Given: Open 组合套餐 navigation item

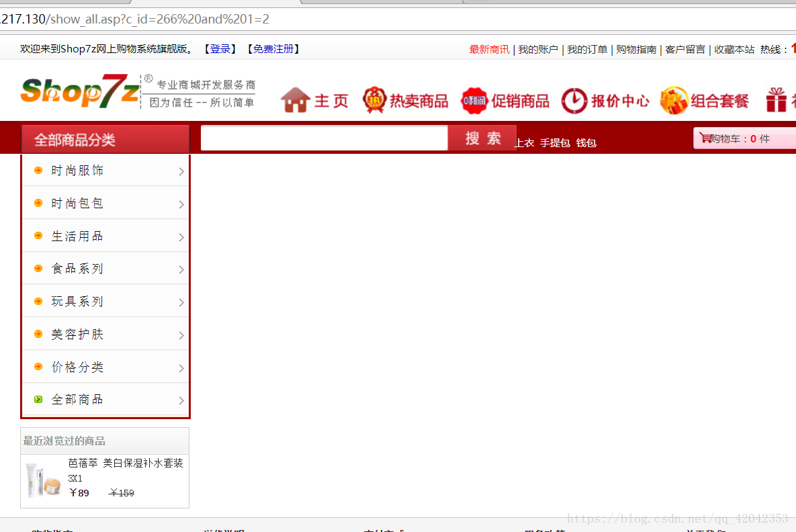Looking at the screenshot, I should 720,101.
